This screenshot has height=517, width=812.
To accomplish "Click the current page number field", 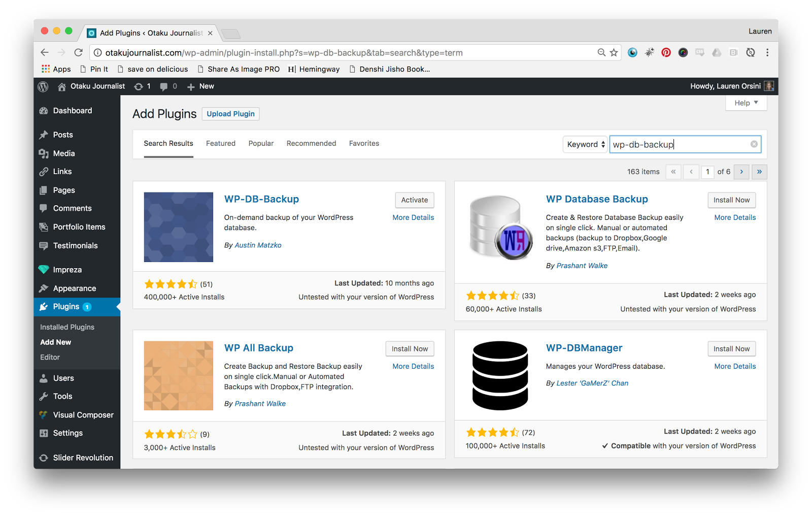I will 707,172.
